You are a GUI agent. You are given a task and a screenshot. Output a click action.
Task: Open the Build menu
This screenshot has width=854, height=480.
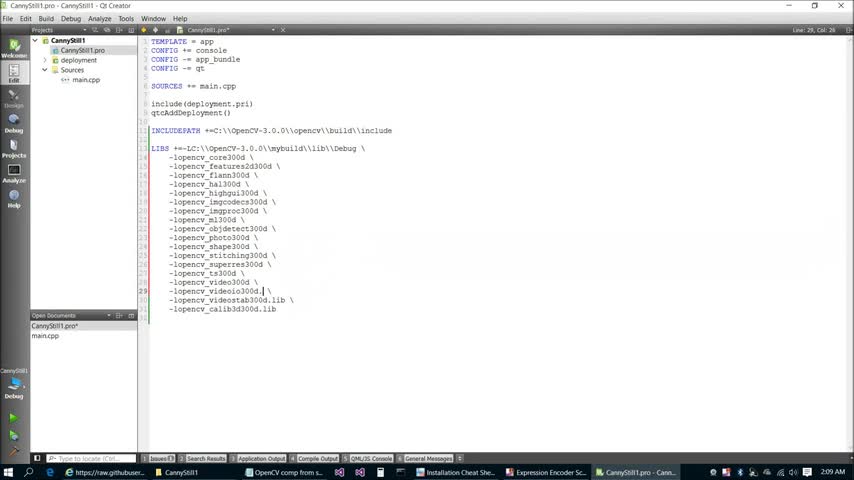click(46, 19)
